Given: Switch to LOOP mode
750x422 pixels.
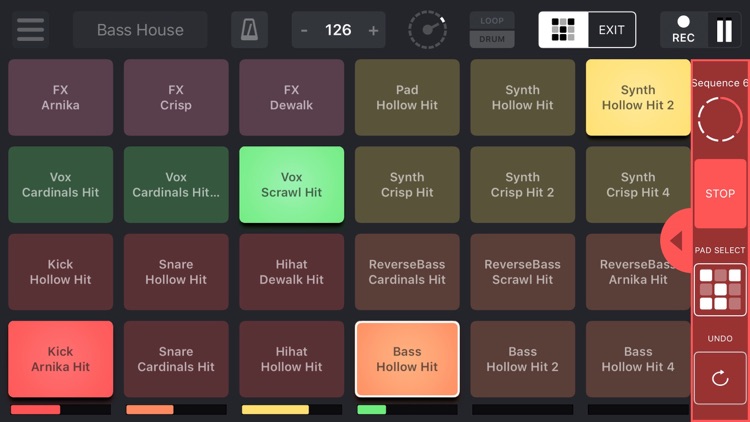Looking at the screenshot, I should [492, 20].
